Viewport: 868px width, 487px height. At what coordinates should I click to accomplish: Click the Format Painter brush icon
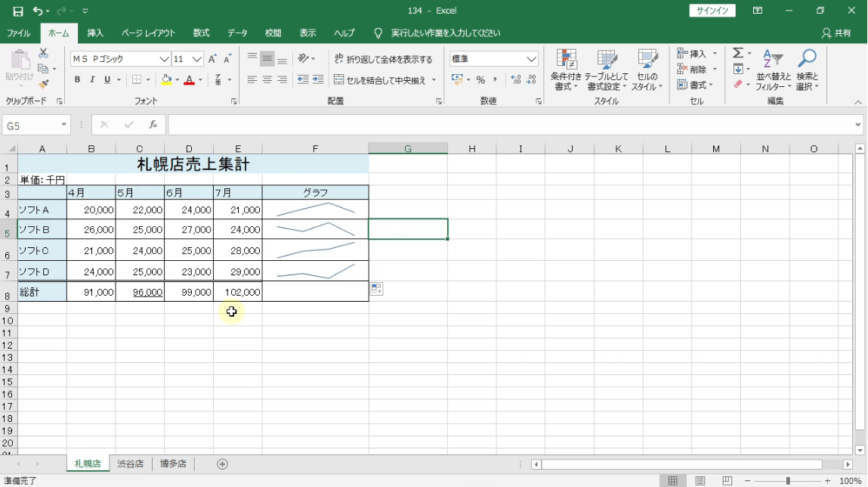pos(43,84)
